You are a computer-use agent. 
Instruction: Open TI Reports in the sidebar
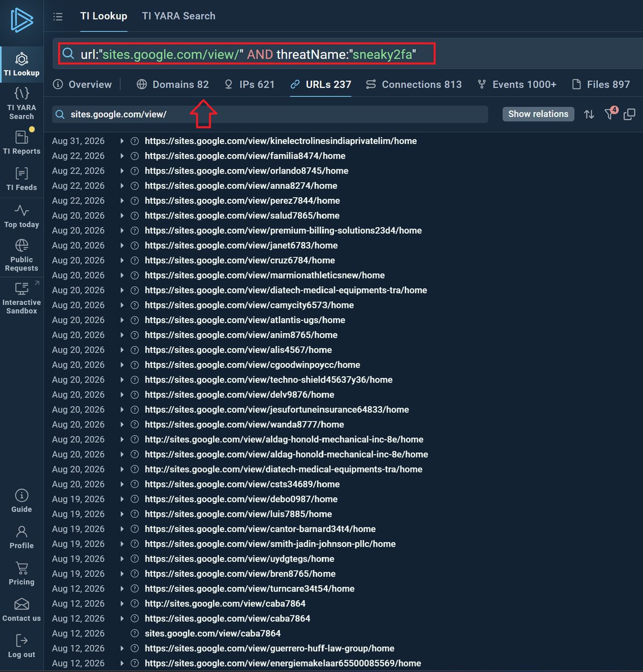pos(21,142)
